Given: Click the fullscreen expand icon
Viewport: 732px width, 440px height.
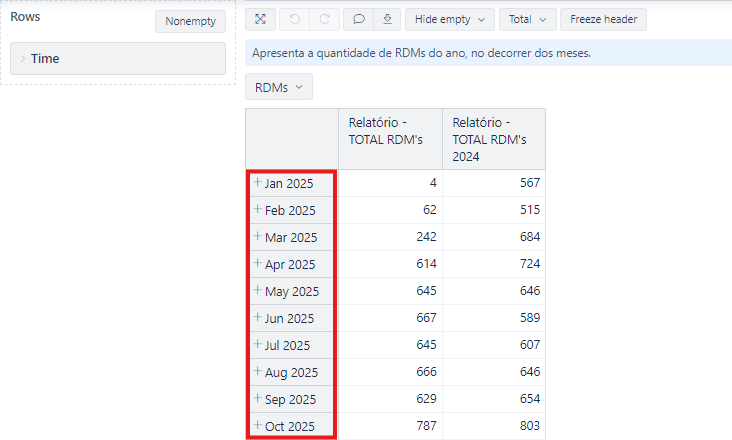Looking at the screenshot, I should coord(260,19).
